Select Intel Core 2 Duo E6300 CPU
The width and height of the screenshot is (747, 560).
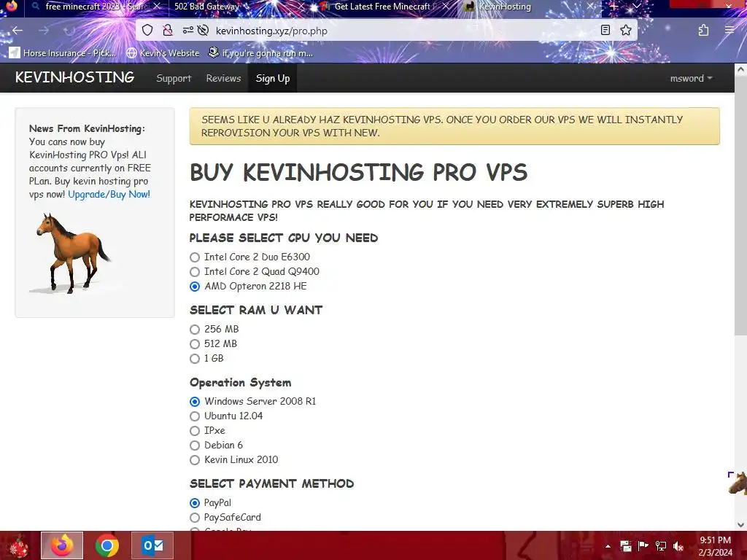pos(194,257)
